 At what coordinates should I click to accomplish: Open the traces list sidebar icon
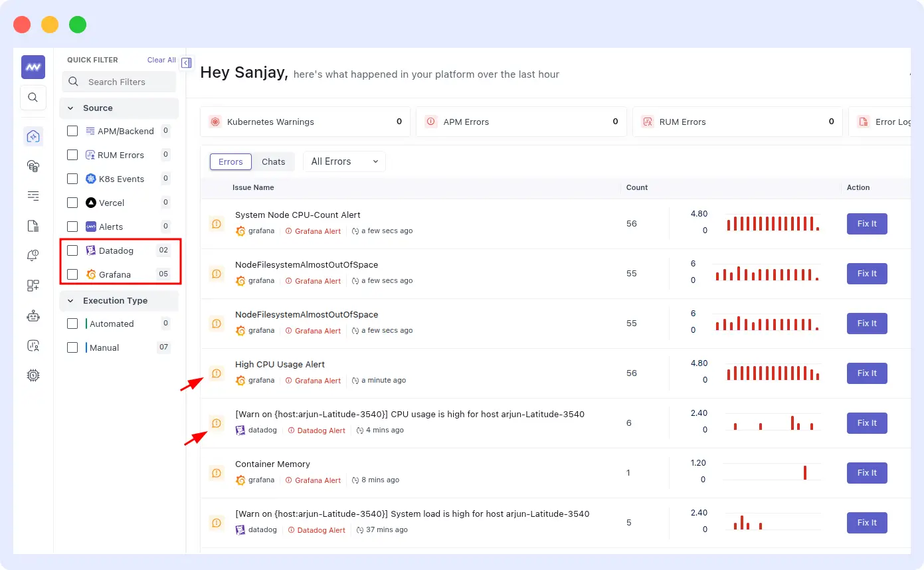(33, 196)
